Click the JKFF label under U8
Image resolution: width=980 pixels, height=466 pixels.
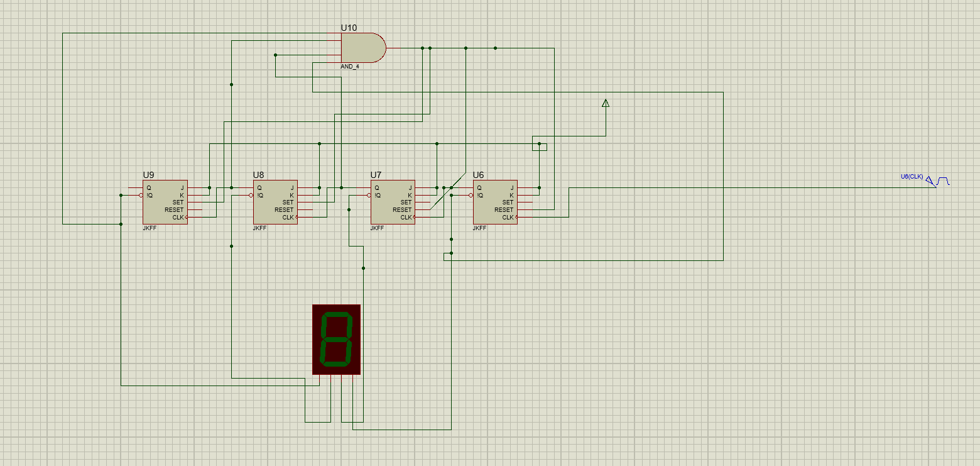(260, 228)
